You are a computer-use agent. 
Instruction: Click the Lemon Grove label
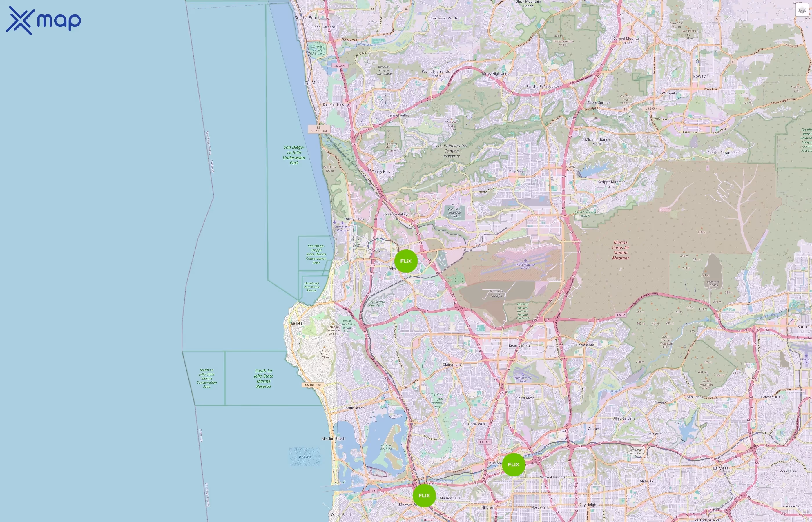(x=707, y=519)
